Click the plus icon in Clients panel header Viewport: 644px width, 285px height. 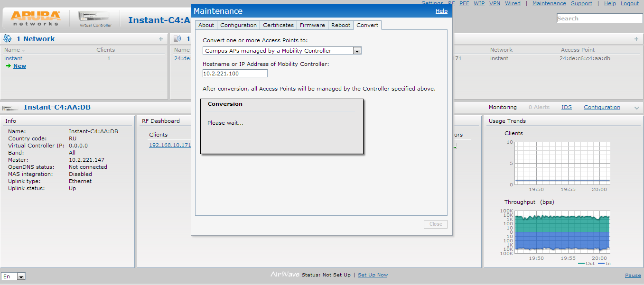(636, 39)
